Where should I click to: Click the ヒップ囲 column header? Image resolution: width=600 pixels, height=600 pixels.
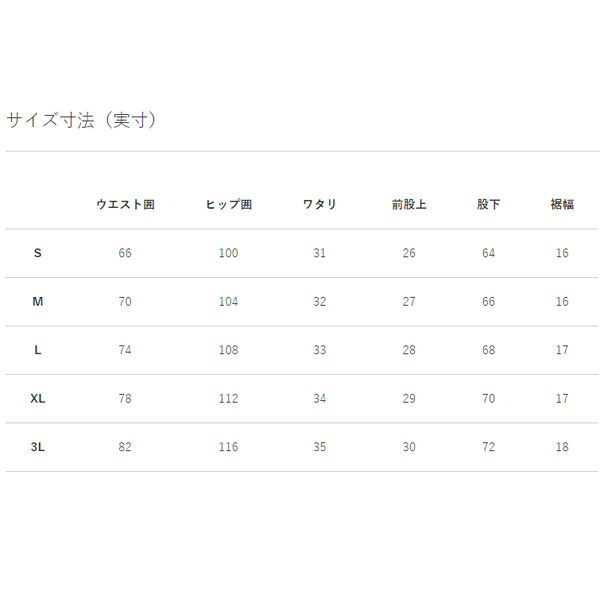[228, 205]
